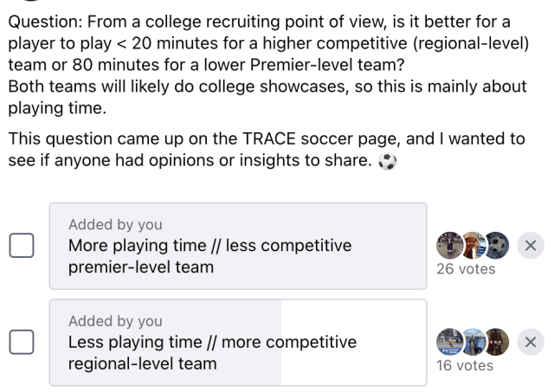View the list of 16 votes
Screen dimensions: 554x392
pos(465,365)
